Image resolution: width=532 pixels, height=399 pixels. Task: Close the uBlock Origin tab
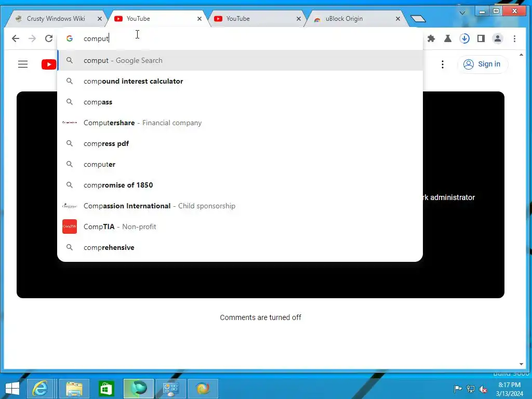(397, 19)
